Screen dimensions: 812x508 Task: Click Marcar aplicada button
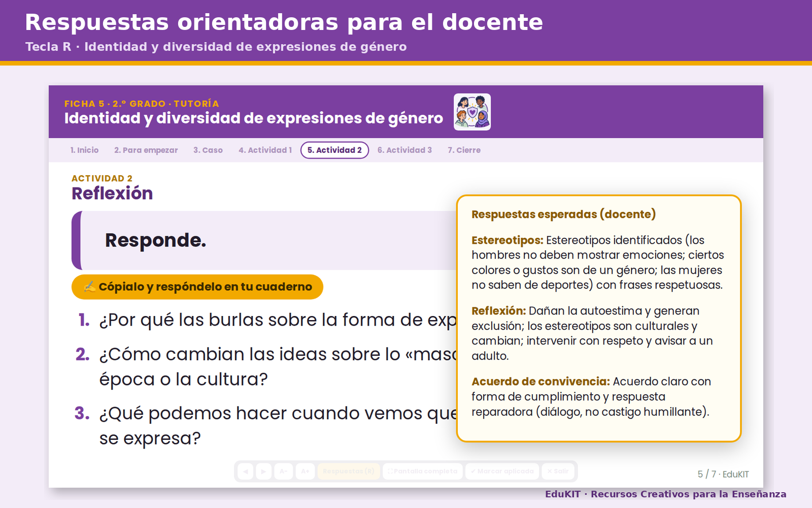[x=502, y=471]
